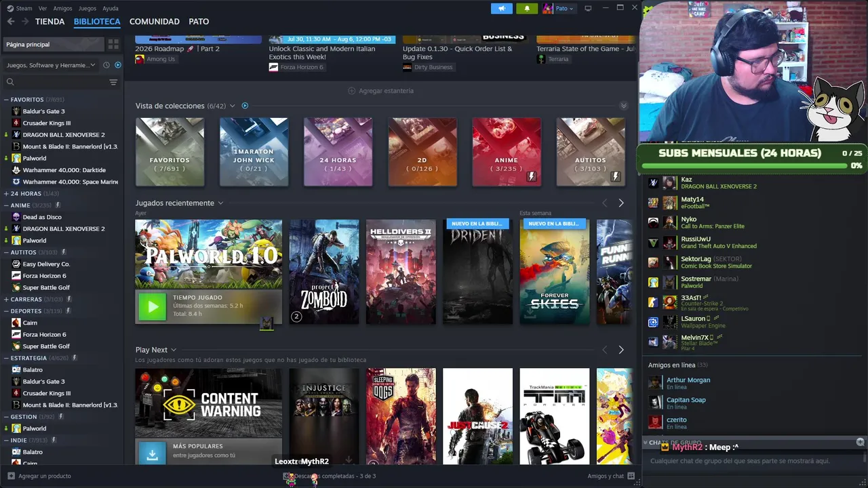Select Warhammer 40,000: Darktide in sidebar
Screen dimensions: 868x488
pyautogui.click(x=64, y=170)
